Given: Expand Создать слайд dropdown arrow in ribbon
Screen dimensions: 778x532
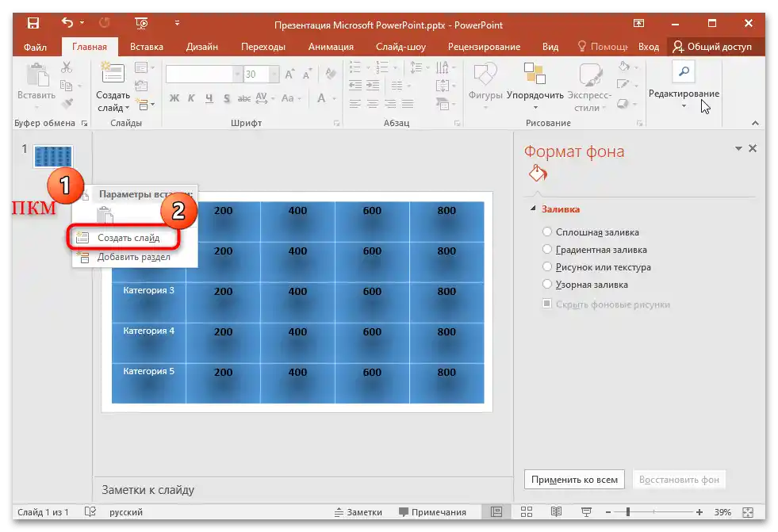Looking at the screenshot, I should [128, 108].
